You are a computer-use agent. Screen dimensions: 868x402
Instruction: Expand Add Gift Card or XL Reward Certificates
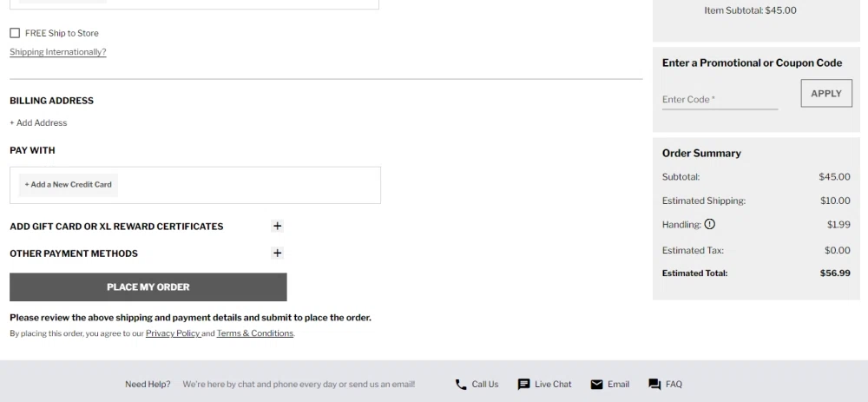[278, 226]
